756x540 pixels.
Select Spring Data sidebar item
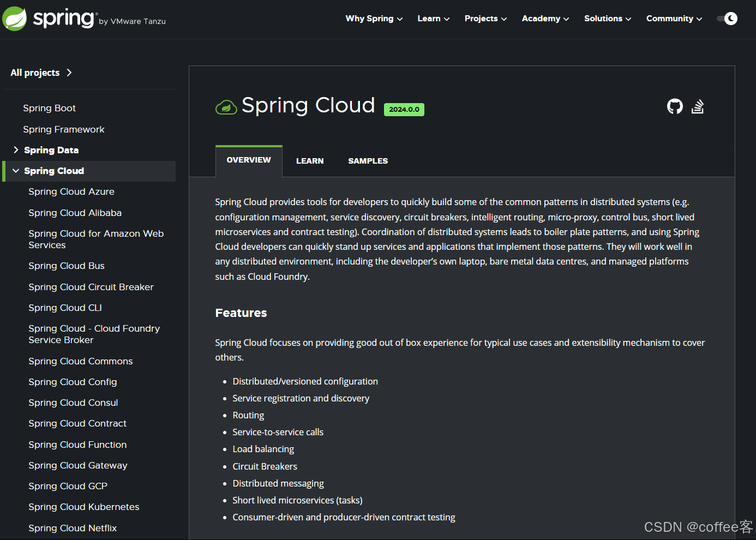51,150
